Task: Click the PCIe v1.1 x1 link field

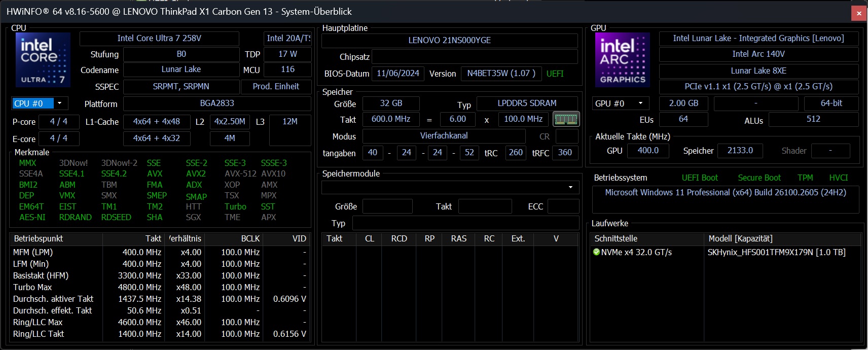Action: point(758,87)
